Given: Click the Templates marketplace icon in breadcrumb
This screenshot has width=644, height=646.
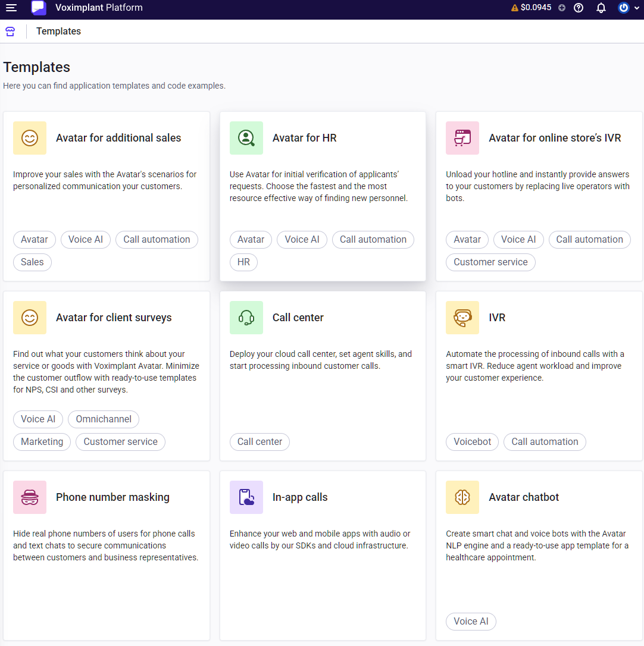Looking at the screenshot, I should pyautogui.click(x=10, y=32).
